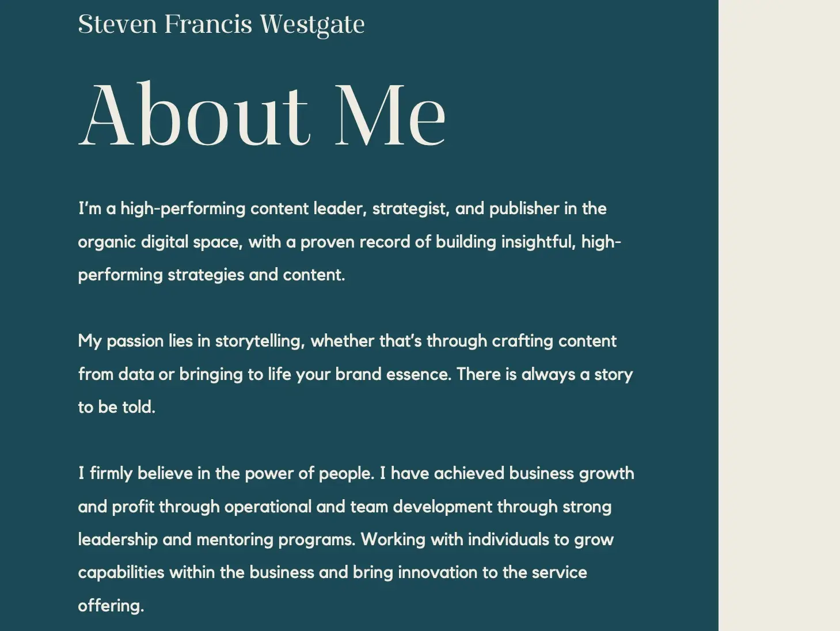
Task: Click the line to be told
Action: (x=116, y=407)
